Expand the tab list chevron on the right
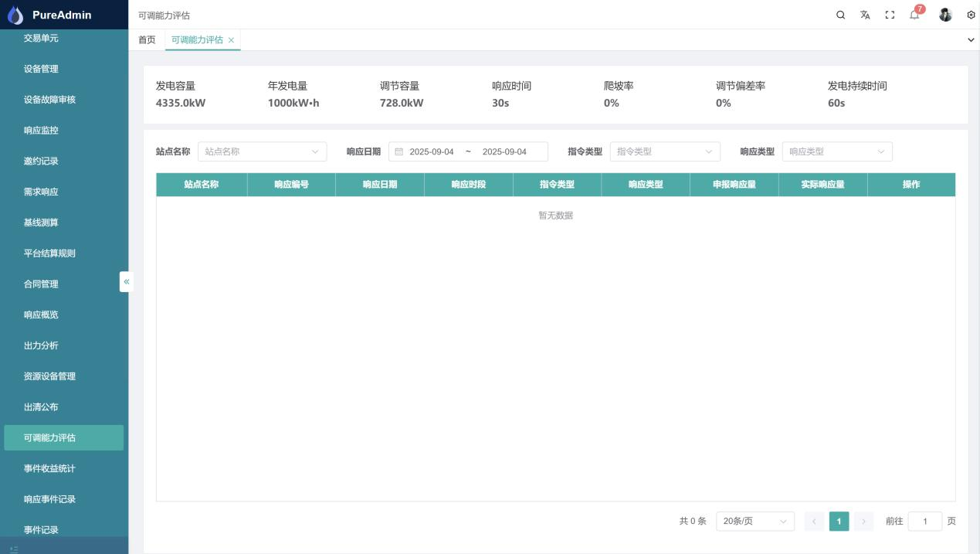This screenshot has width=980, height=554. (x=970, y=39)
